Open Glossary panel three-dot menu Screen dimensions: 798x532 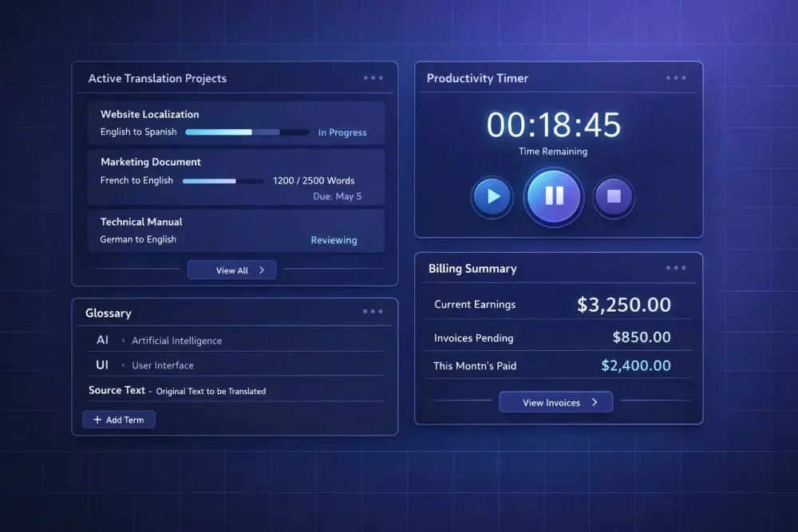[x=373, y=312]
